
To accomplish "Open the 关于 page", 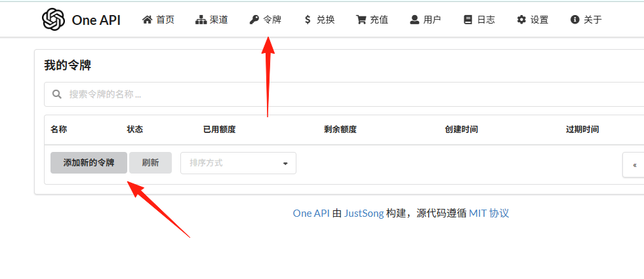I will [x=586, y=19].
